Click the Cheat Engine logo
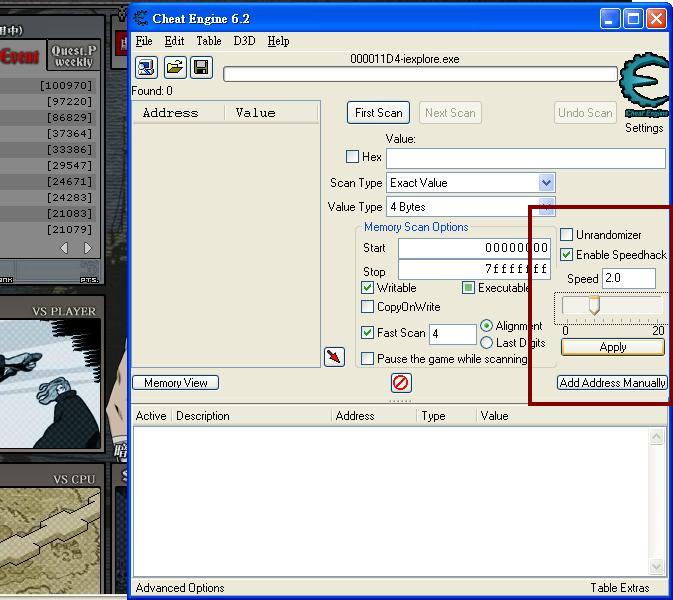 644,85
